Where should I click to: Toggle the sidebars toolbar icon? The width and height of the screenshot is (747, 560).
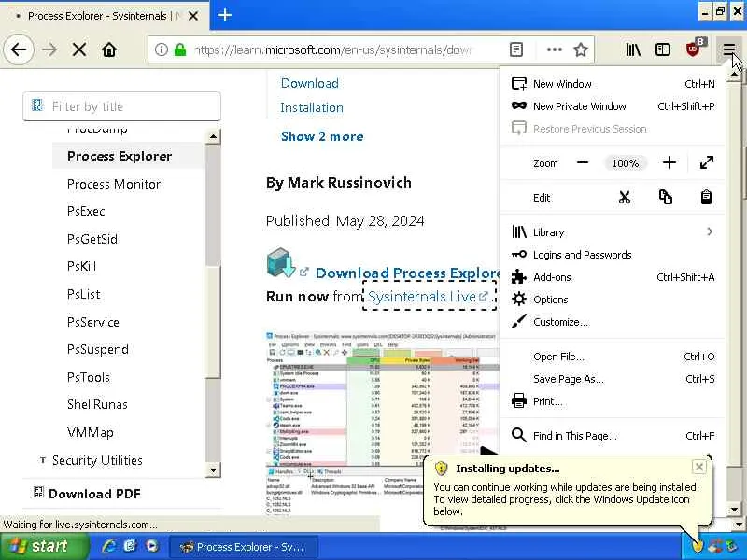click(x=663, y=49)
